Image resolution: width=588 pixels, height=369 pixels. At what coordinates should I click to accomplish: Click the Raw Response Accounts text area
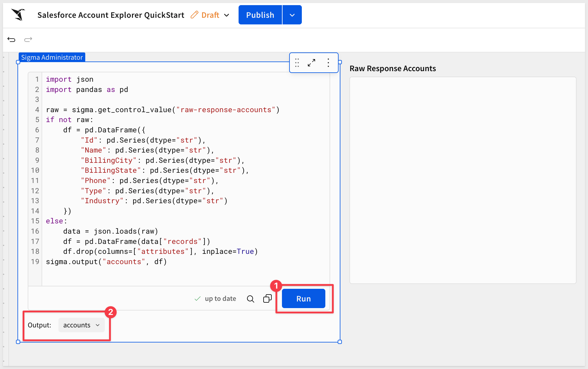click(x=463, y=180)
